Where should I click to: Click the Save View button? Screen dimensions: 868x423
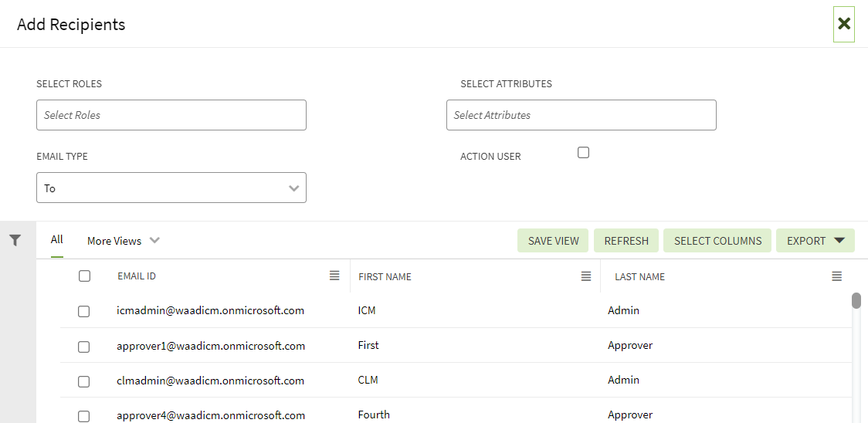[x=553, y=241]
